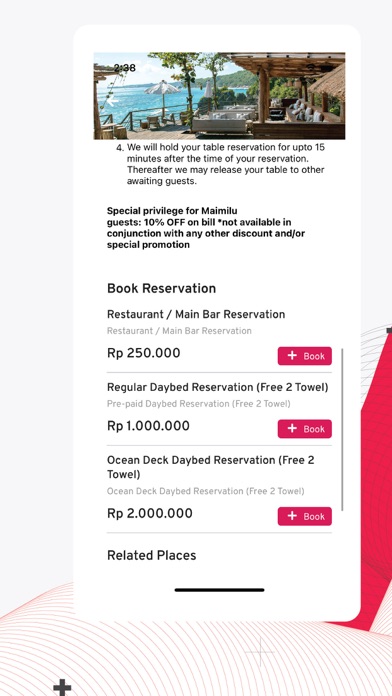Click the Maimilu 10% OFF privilege text
Viewport: 392px width, 696px height.
(206, 228)
